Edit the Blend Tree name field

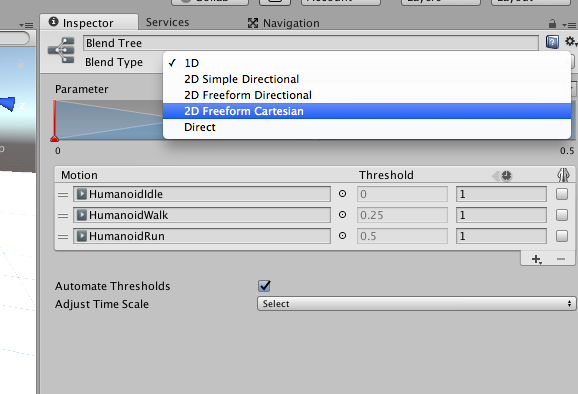(310, 43)
